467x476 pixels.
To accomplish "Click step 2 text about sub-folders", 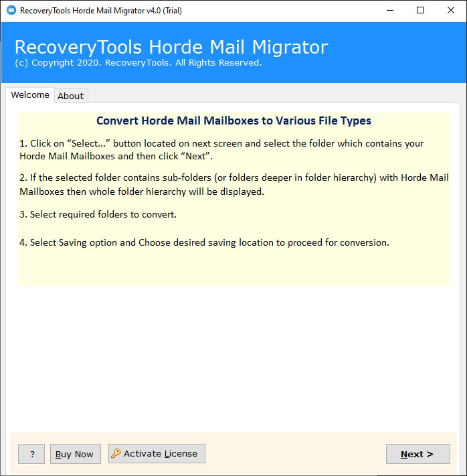I will pos(234,185).
